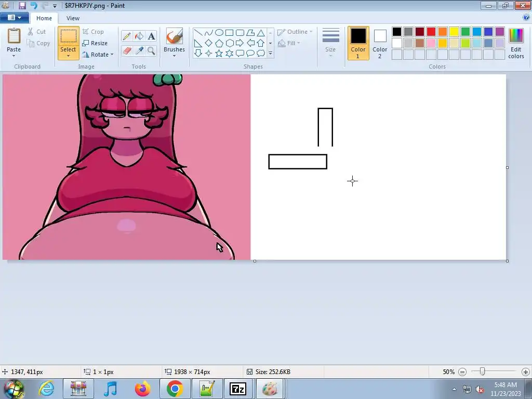Image resolution: width=532 pixels, height=399 pixels.
Task: Open Customize Quick Access Toolbar dropdown
Action: coord(55,6)
